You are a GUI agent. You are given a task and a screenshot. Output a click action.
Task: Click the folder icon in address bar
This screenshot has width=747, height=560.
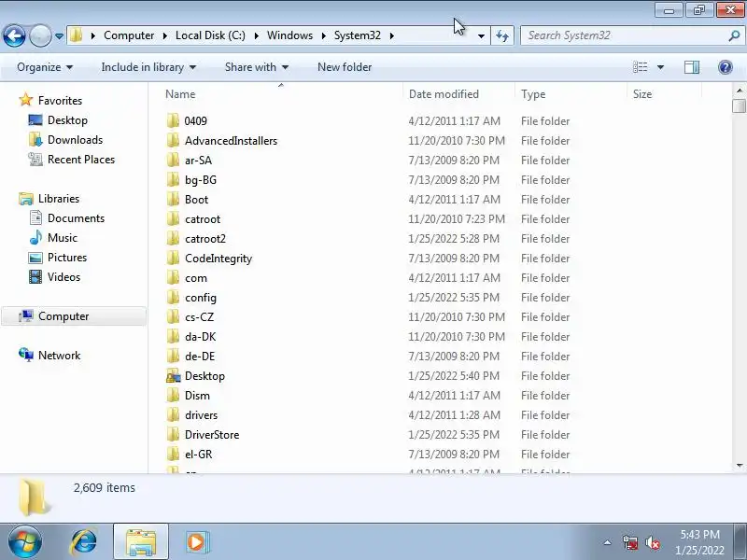[76, 35]
